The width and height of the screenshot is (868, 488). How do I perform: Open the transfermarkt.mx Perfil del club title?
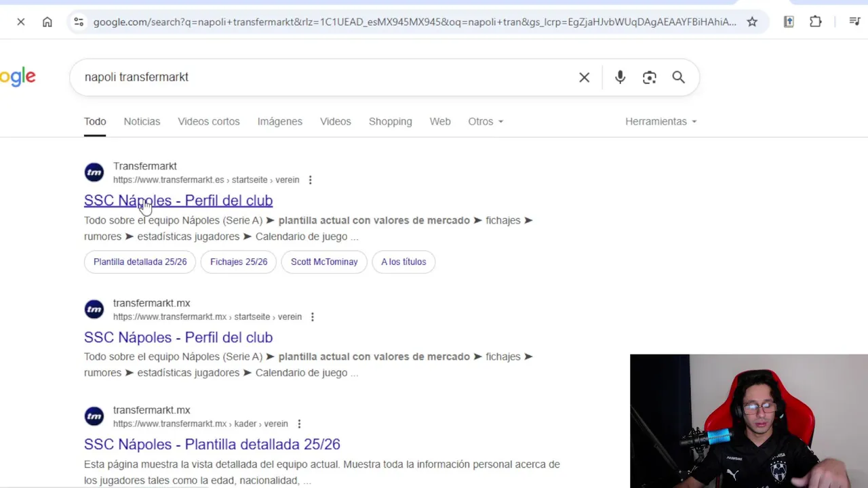[178, 338]
